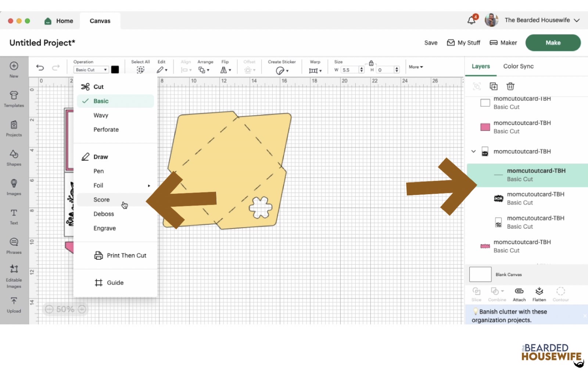Open notifications bell
The width and height of the screenshot is (588, 374).
coord(472,20)
